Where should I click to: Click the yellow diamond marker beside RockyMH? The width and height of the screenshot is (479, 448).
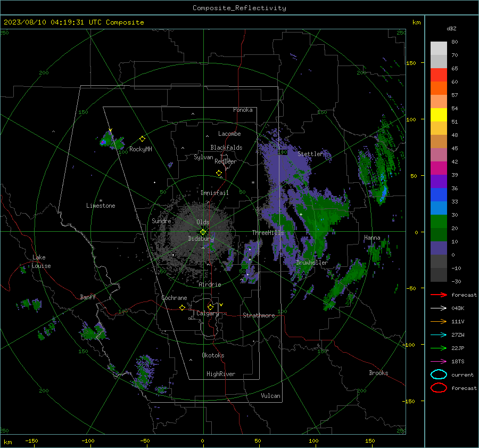click(142, 139)
